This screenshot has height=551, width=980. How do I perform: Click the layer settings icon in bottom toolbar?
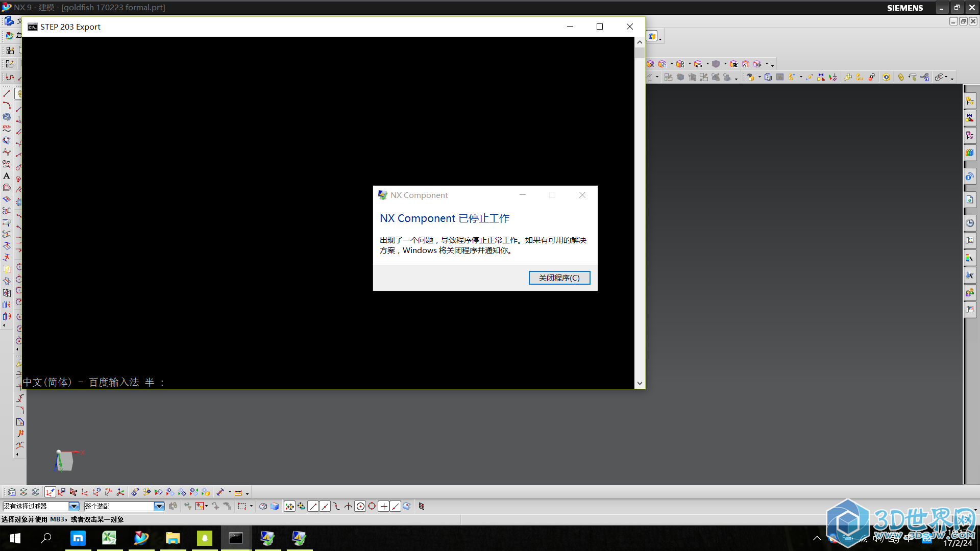tap(12, 492)
